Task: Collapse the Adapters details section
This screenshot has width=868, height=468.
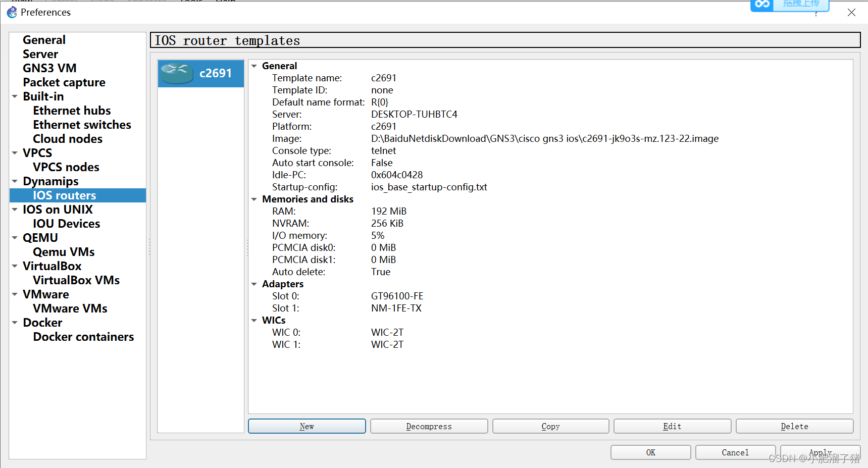Action: click(x=254, y=284)
